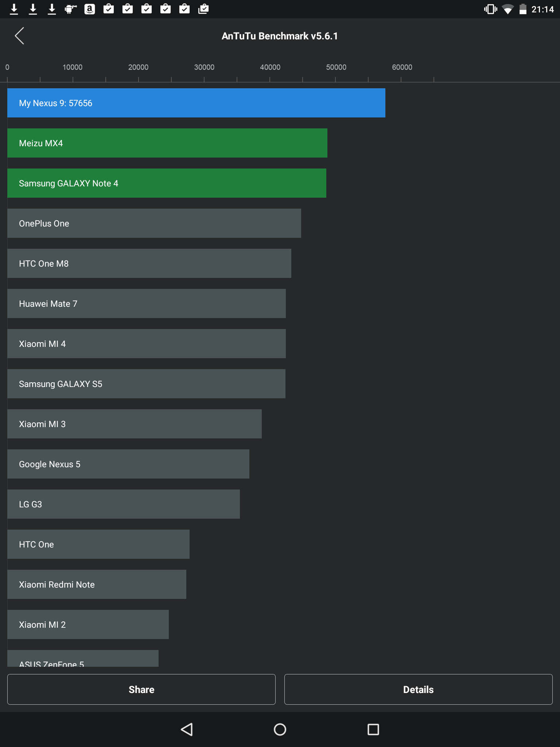Open the Amazon notification icon
560x747 pixels.
point(90,9)
